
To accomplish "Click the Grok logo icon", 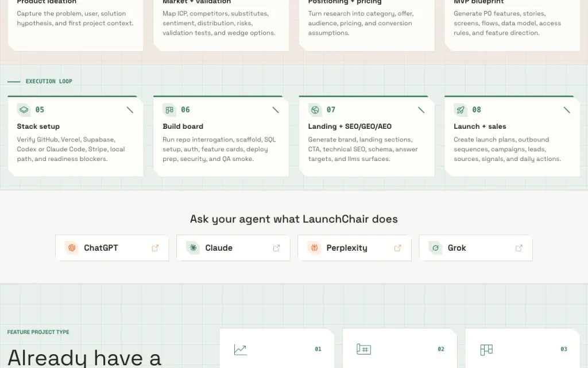I will click(435, 248).
